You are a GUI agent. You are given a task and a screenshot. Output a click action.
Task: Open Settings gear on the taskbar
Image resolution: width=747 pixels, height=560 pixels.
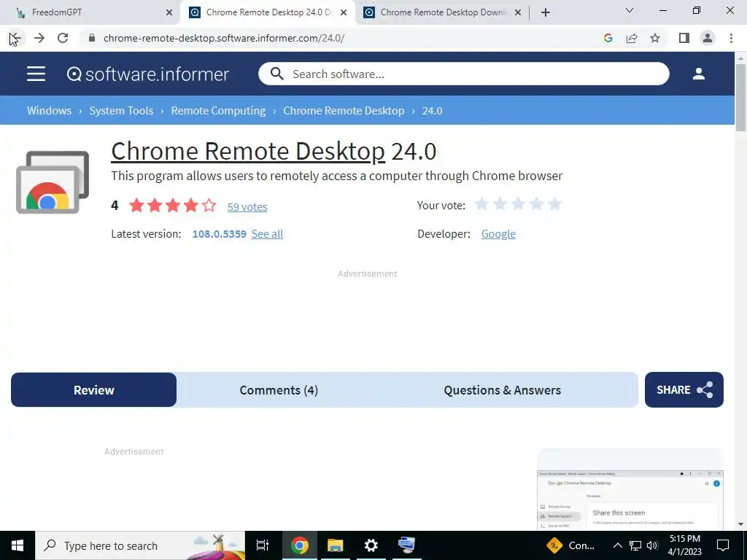(371, 545)
